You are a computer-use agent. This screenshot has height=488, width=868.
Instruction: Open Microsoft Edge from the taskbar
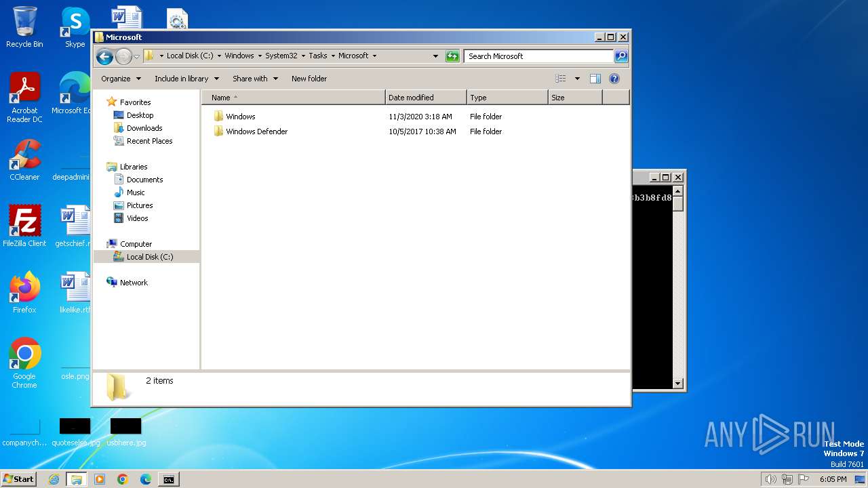click(146, 479)
